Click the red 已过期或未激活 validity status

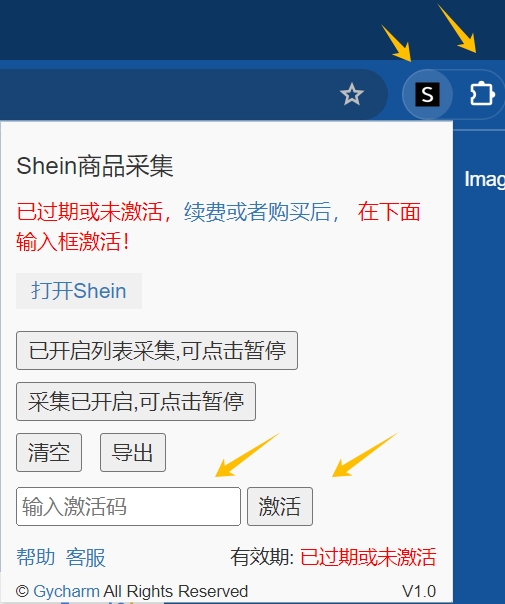[x=368, y=557]
